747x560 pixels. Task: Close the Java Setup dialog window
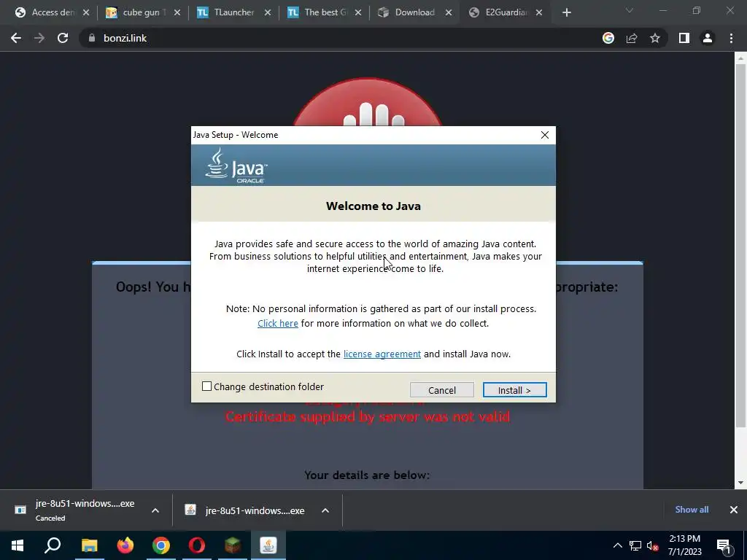tap(544, 135)
